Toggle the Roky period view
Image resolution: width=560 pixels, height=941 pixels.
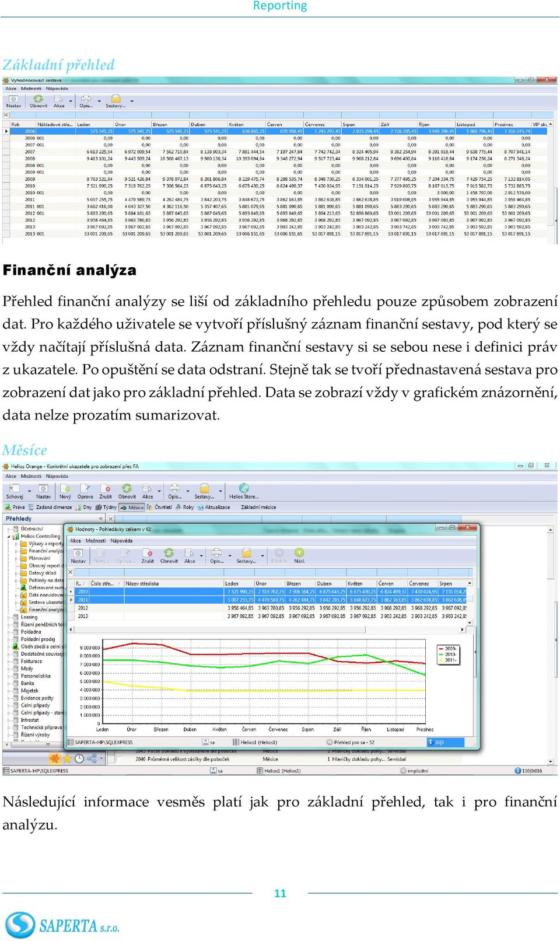pyautogui.click(x=184, y=507)
